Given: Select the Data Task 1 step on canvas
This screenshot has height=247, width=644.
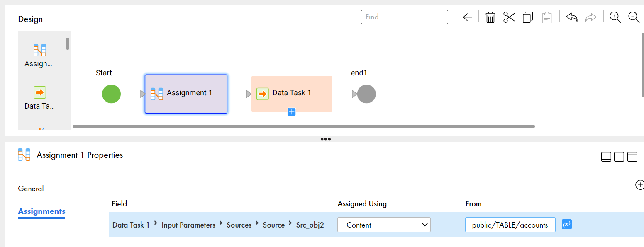Looking at the screenshot, I should [x=292, y=94].
